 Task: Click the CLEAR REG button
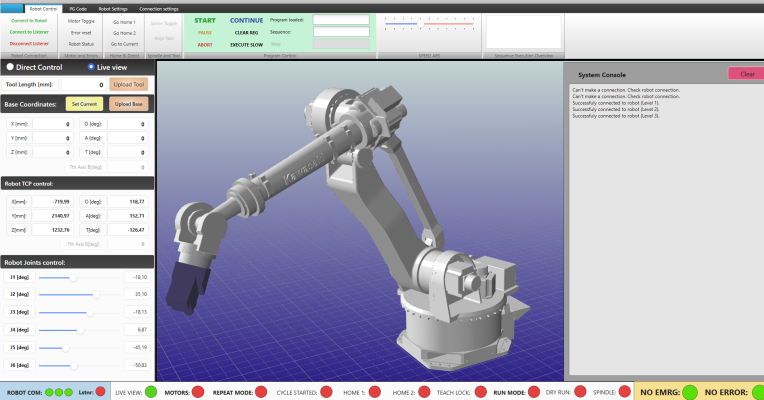point(247,33)
